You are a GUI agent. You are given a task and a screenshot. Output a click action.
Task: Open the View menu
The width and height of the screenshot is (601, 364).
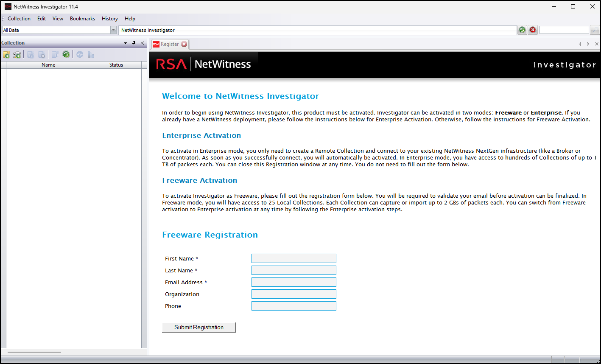[58, 19]
